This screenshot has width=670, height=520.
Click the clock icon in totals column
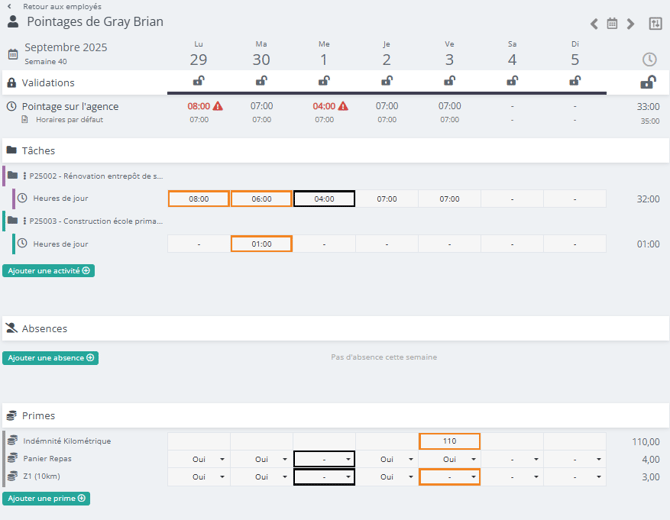[x=648, y=59]
